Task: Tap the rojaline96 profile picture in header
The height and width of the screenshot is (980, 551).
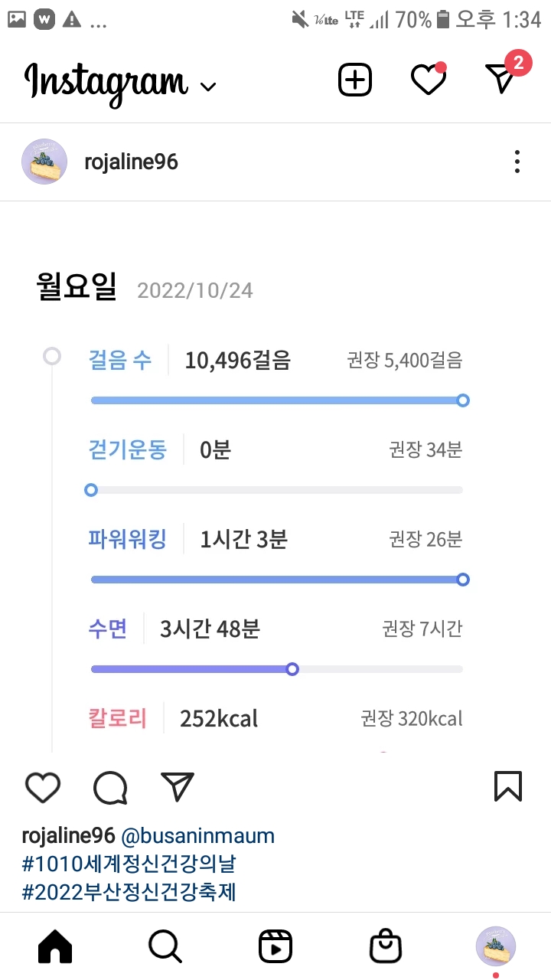Action: pyautogui.click(x=44, y=162)
